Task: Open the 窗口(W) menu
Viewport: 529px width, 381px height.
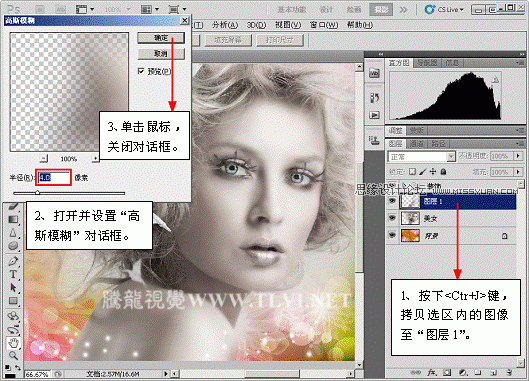Action: click(x=324, y=25)
